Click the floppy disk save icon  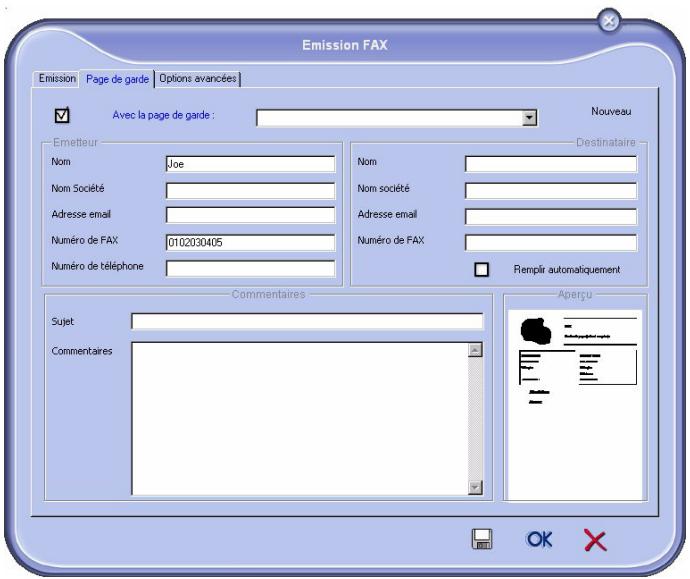[482, 539]
